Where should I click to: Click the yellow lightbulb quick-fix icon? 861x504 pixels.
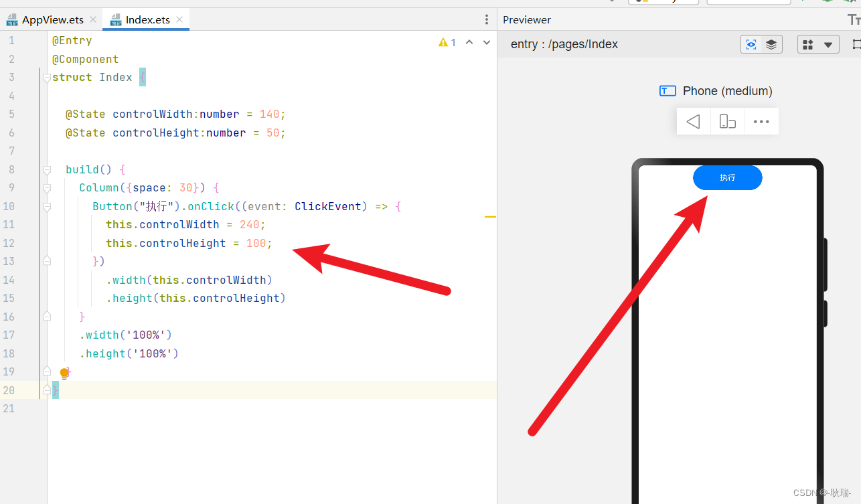pyautogui.click(x=64, y=373)
